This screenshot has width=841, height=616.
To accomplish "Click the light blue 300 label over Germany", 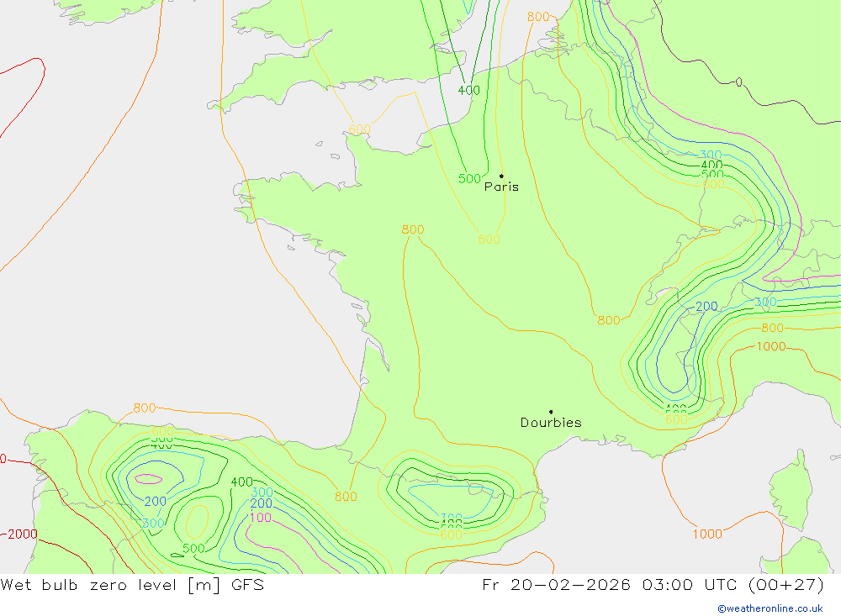I will 711,155.
